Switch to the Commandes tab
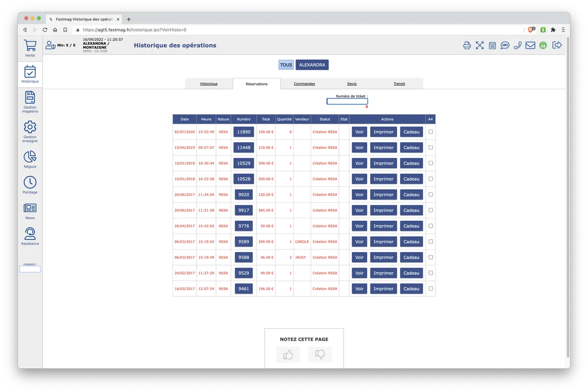 (304, 84)
